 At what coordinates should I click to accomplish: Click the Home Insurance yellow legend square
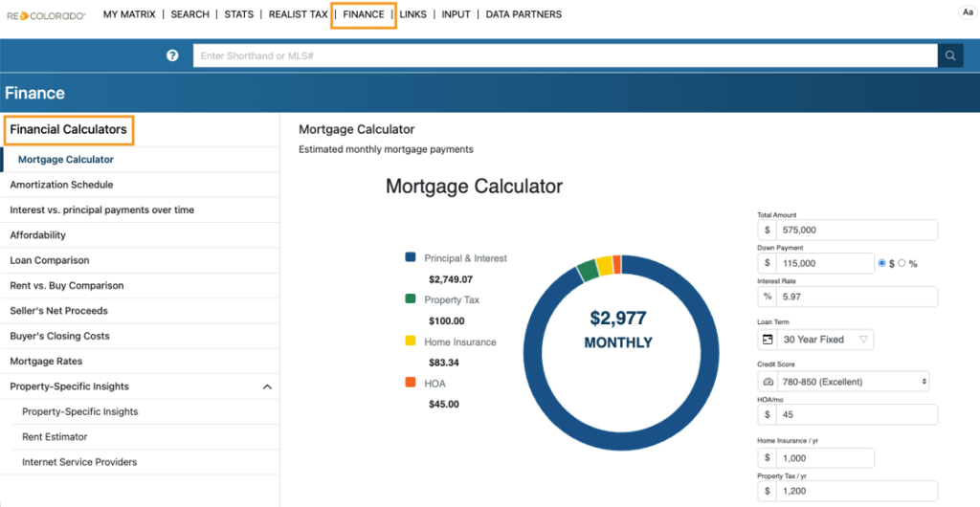click(411, 342)
